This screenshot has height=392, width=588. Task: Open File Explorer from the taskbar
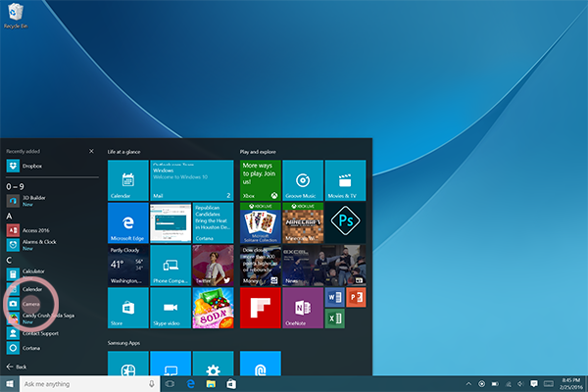211,384
